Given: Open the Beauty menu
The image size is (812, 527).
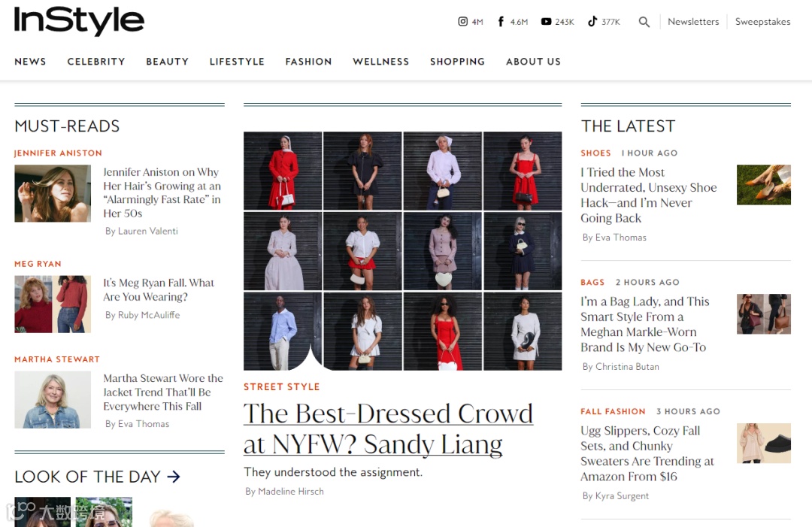Looking at the screenshot, I should 167,62.
